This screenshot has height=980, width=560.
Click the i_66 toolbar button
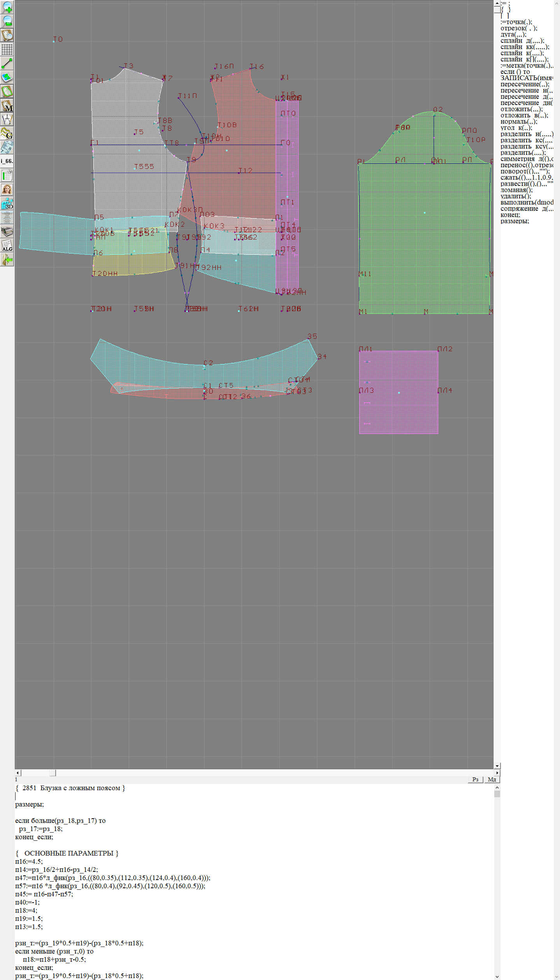click(x=7, y=161)
